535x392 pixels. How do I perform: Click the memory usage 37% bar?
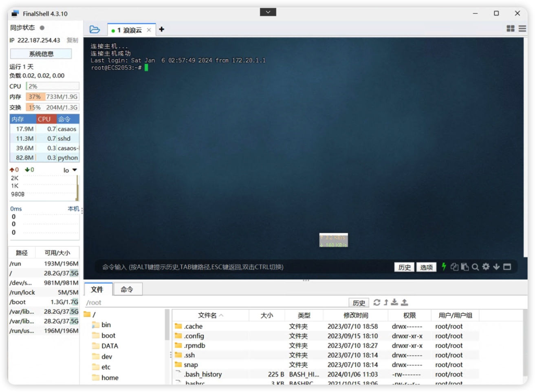pyautogui.click(x=53, y=97)
